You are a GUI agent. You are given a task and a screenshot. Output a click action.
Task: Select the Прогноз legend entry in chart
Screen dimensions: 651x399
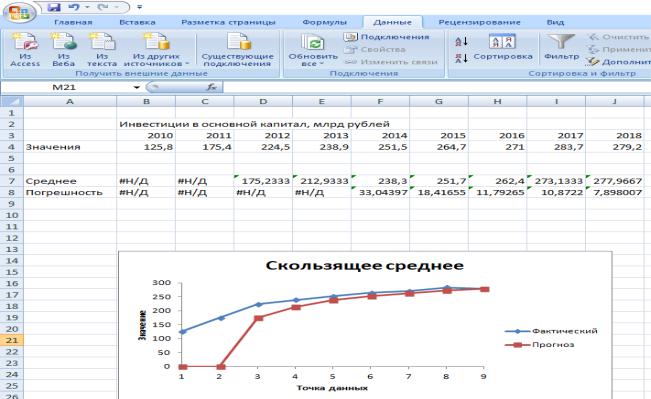coord(540,345)
